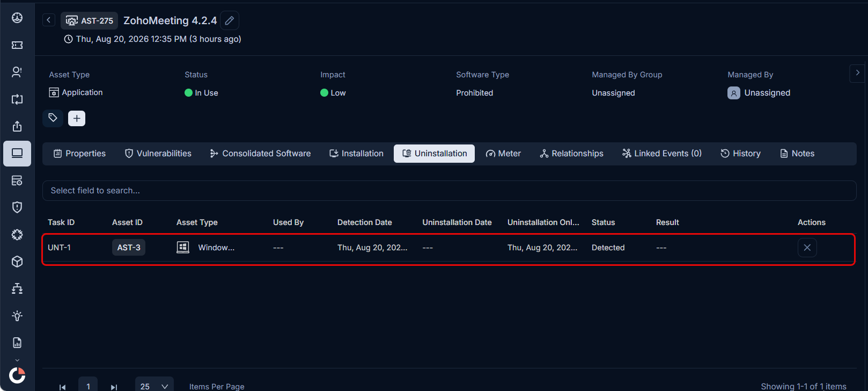The image size is (868, 391).
Task: Click the Select field to search box
Action: 449,191
